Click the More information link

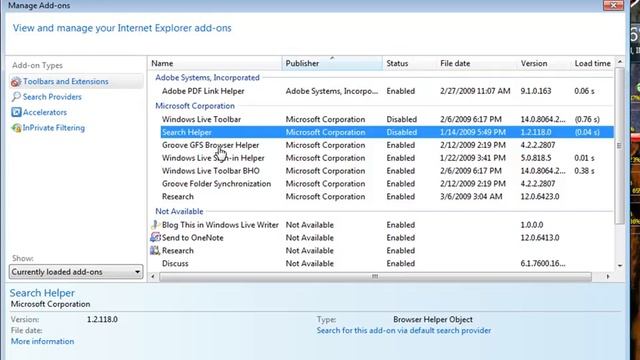[x=42, y=341]
